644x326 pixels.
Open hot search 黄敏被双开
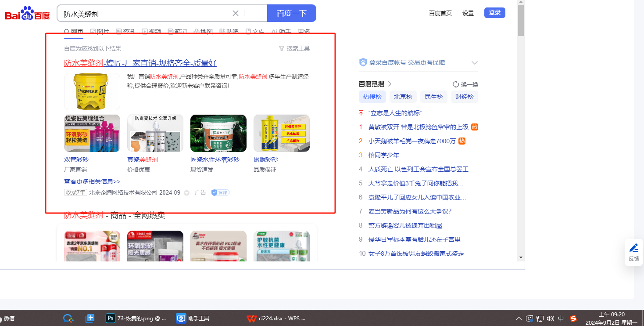coord(419,127)
